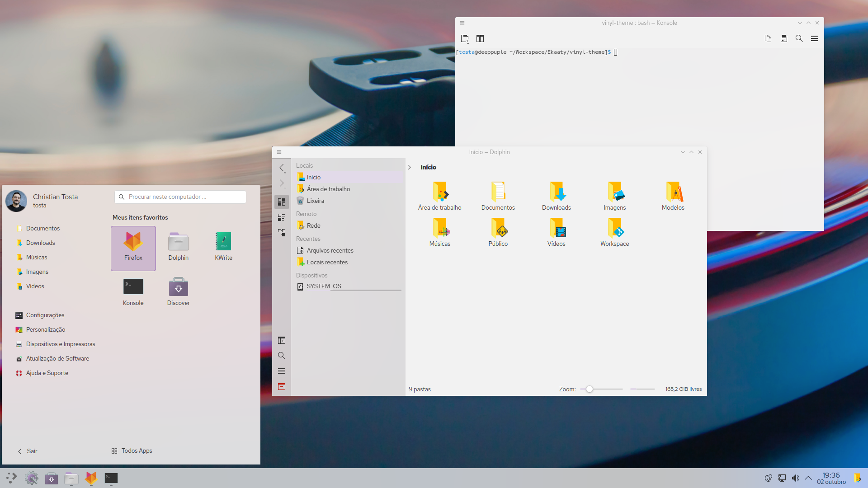Launch Dolphin from favorites
Viewport: 868px width, 488px height.
pos(179,249)
